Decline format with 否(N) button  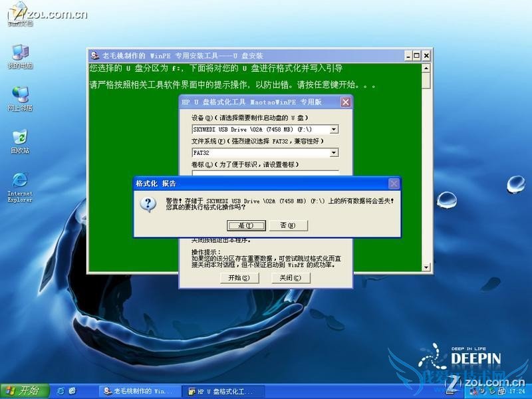click(x=288, y=225)
